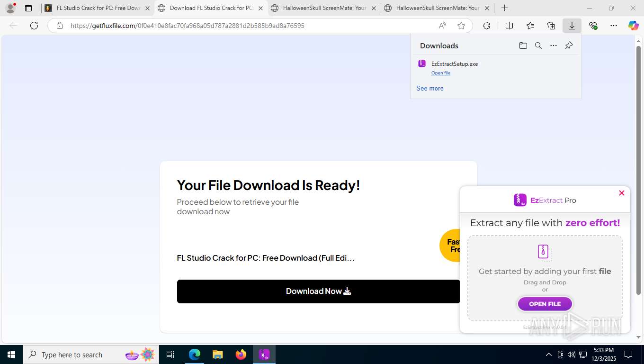Click FL Studio Crack for PC file title
This screenshot has width=644, height=364.
click(266, 258)
